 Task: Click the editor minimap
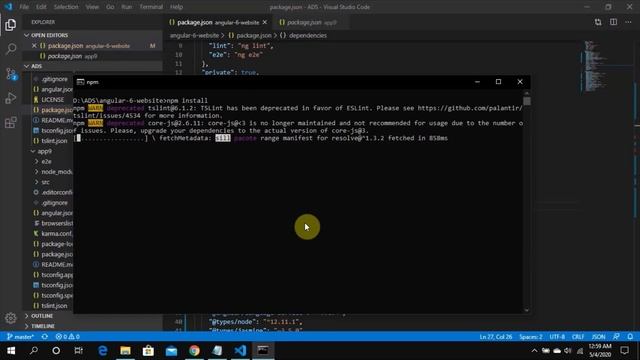[595, 65]
